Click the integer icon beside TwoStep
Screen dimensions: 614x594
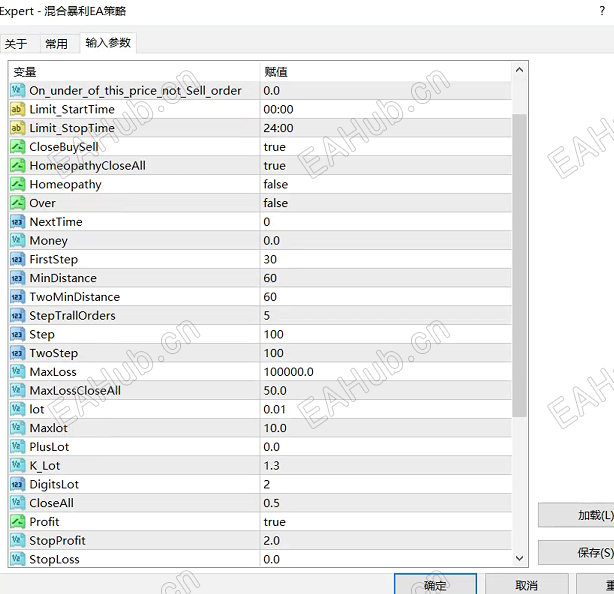click(x=17, y=353)
